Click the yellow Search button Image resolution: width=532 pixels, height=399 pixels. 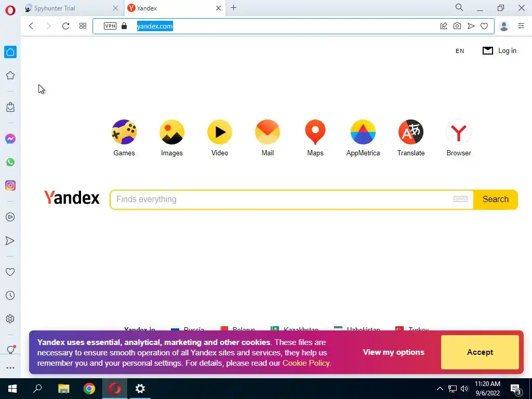tap(495, 199)
